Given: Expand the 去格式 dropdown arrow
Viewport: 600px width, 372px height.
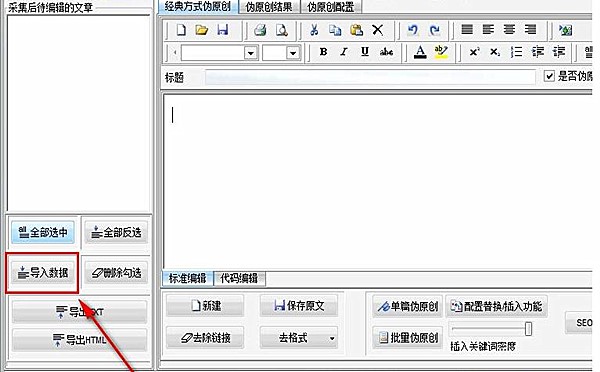Looking at the screenshot, I should pos(332,338).
